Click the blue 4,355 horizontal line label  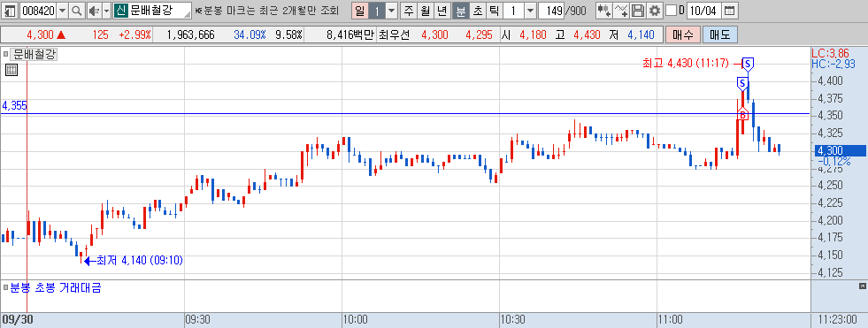pyautogui.click(x=14, y=105)
